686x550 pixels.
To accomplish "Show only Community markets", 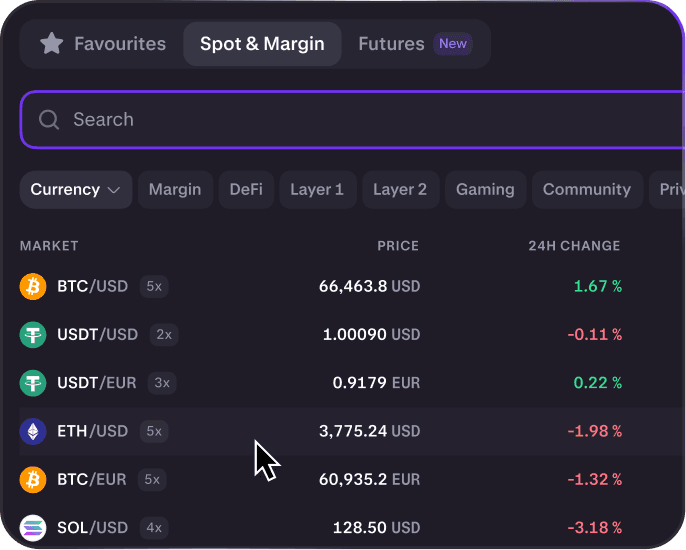I will [587, 190].
